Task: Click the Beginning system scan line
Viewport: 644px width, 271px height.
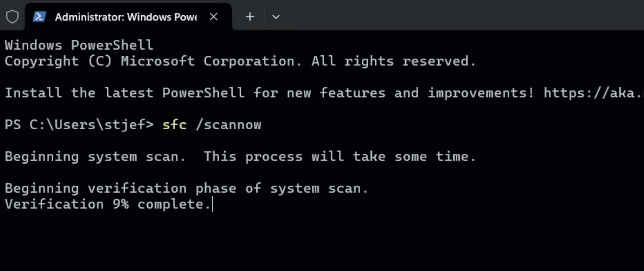Action: [x=240, y=157]
